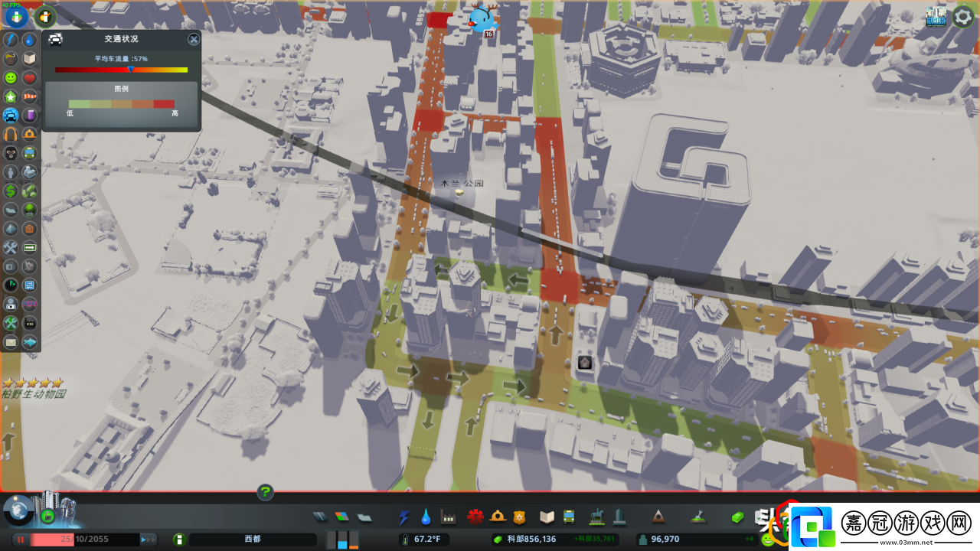
Task: Select the traffic car info view icon
Action: [11, 116]
